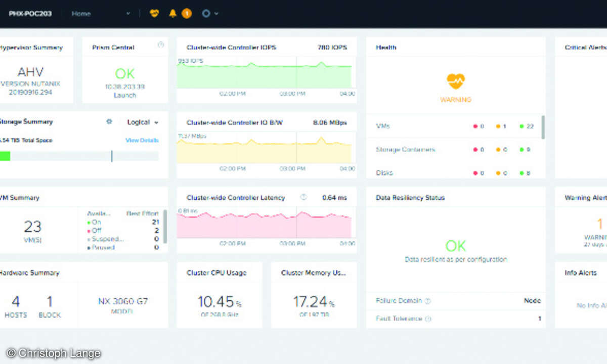Click the Controller IO B/W yellow chart

(264, 149)
